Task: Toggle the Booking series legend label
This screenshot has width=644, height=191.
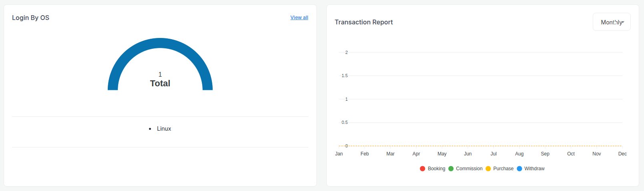Action: point(436,169)
